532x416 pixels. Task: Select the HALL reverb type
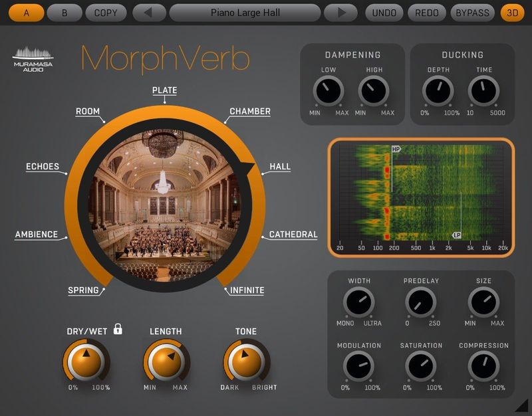tap(279, 167)
